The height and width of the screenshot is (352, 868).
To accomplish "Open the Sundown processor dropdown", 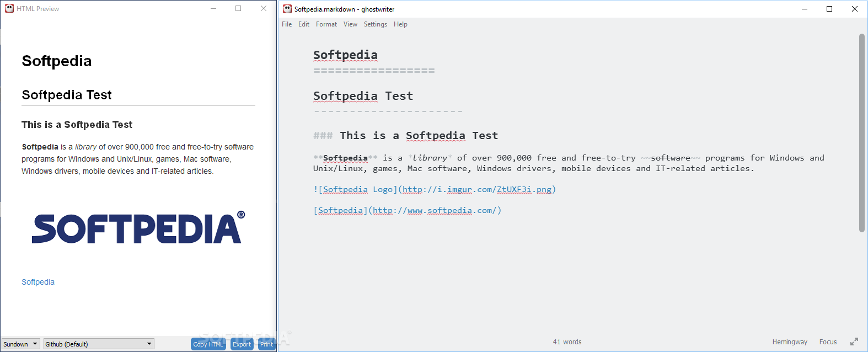I will pyautogui.click(x=21, y=344).
